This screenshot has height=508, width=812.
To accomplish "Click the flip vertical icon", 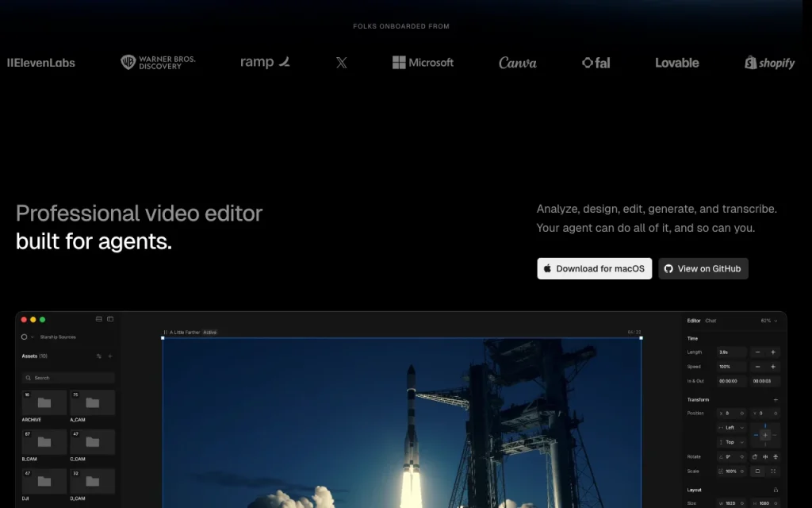I will coord(776,456).
